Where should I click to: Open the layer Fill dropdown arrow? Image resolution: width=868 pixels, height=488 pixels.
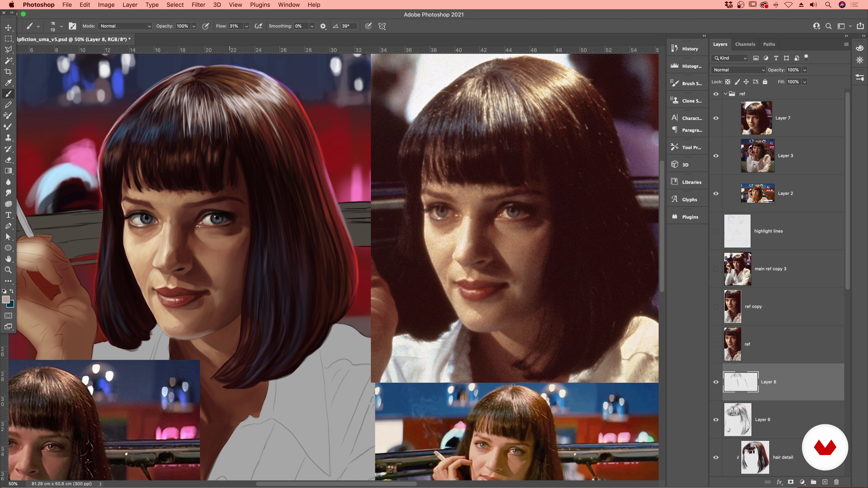tap(804, 82)
